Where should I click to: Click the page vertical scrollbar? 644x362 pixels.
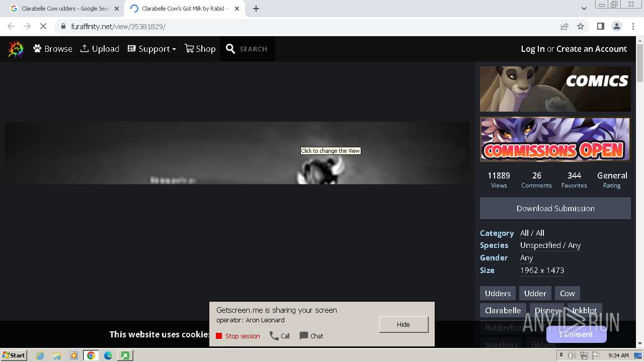(640, 64)
